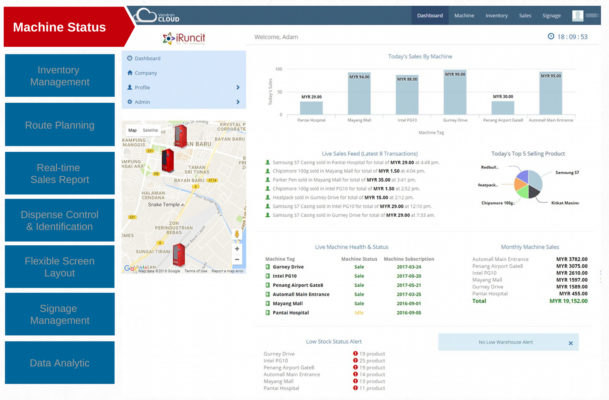
Task: Click the Automall Main Entrance sales bar
Action: (x=551, y=93)
